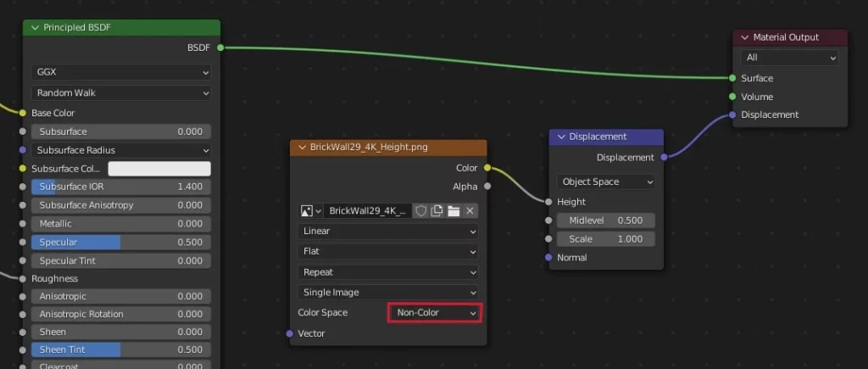Click the Displacement node output socket
The width and height of the screenshot is (868, 369).
point(664,157)
